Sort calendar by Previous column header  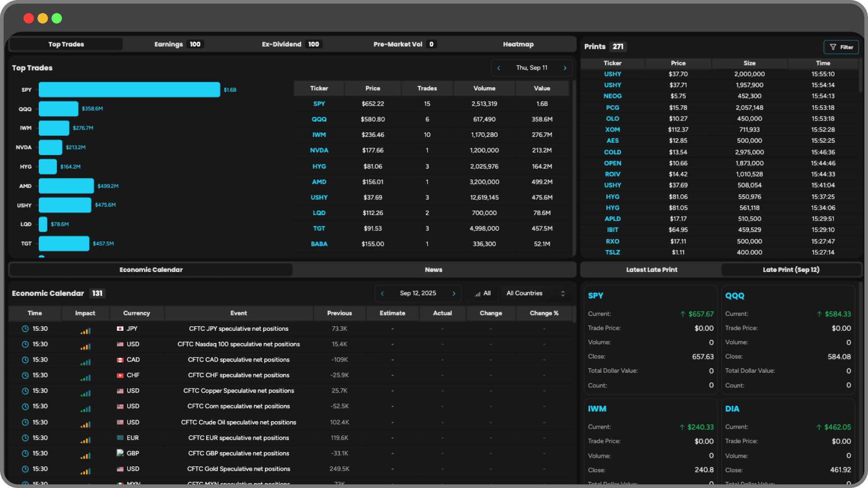tap(340, 313)
